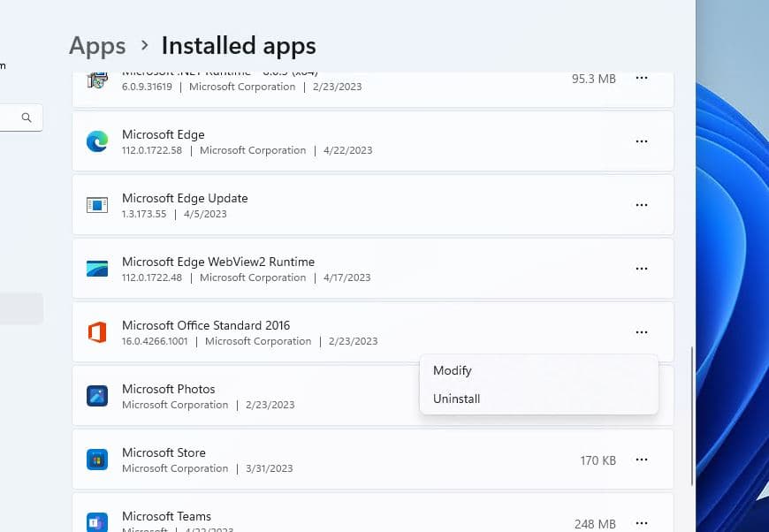Viewport: 769px width, 532px height.
Task: Click the Microsoft Office Standard 2016 icon
Action: [x=97, y=332]
